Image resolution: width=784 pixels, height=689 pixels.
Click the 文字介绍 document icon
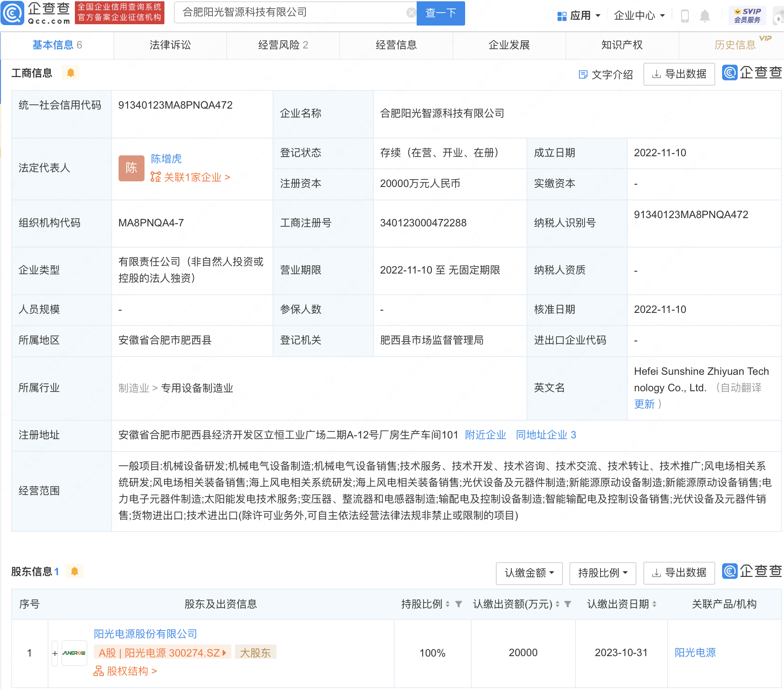tap(583, 74)
